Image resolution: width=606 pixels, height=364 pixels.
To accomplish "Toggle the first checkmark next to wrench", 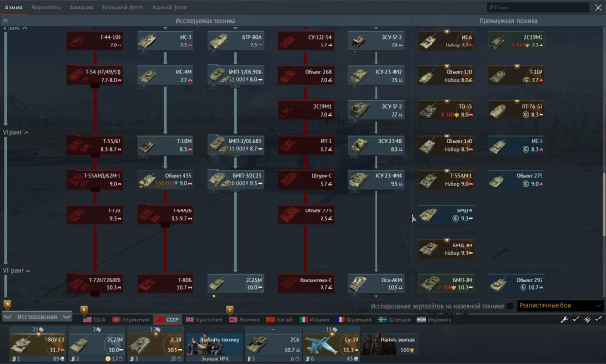I will click(x=576, y=319).
